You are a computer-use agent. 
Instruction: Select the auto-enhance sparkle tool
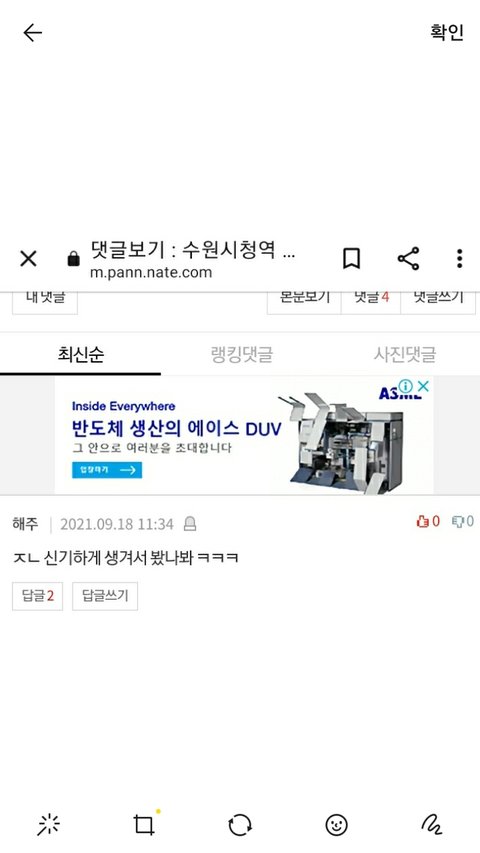pyautogui.click(x=49, y=825)
